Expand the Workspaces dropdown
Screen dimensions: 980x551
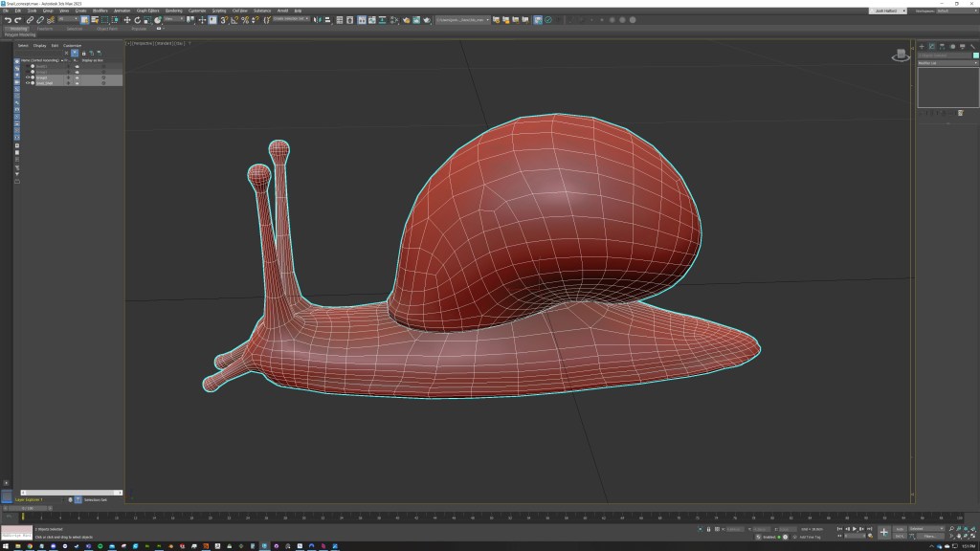click(x=955, y=11)
